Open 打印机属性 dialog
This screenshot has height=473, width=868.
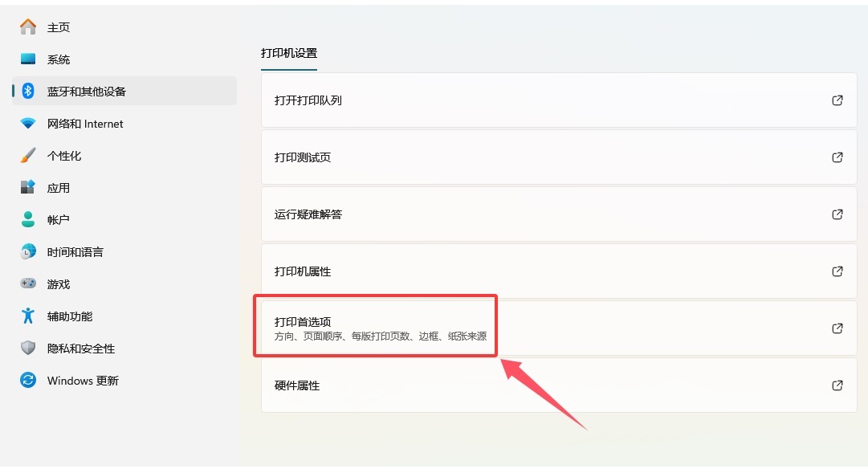pos(559,271)
